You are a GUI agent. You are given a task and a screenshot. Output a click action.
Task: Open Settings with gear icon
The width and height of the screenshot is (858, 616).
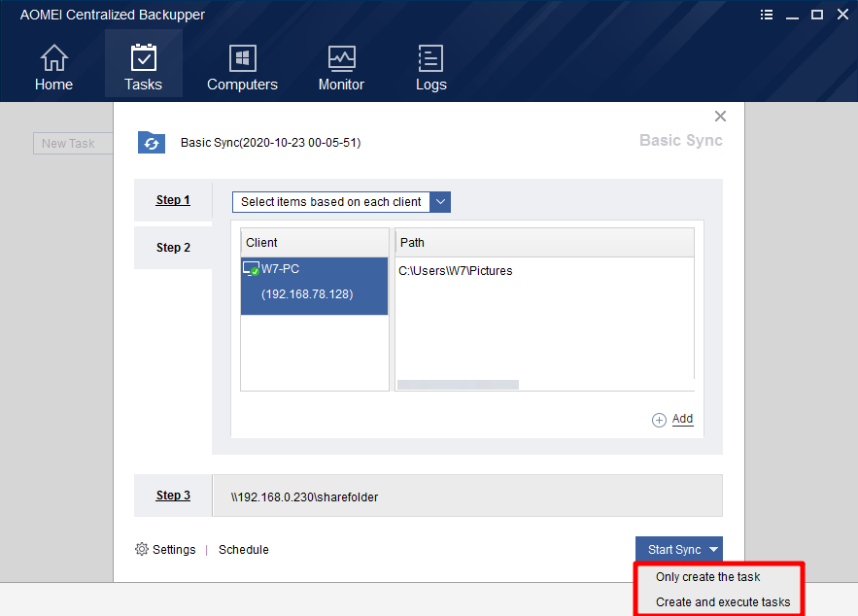coord(142,549)
